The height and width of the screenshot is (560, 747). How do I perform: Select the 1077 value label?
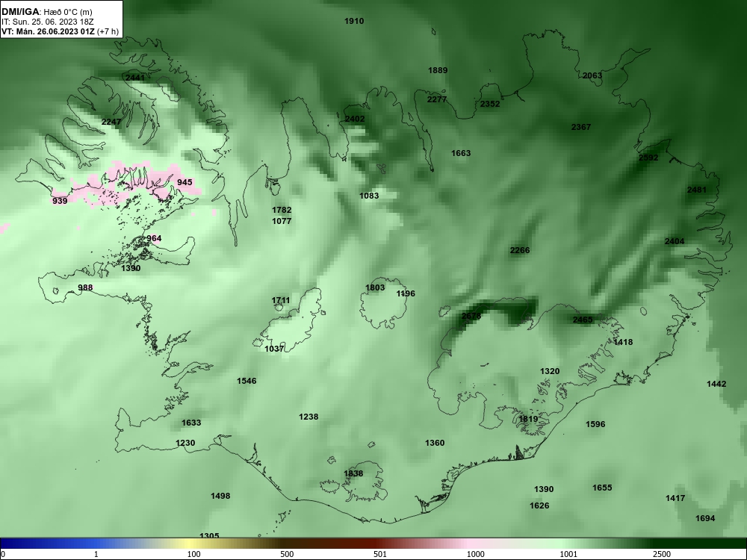tap(282, 221)
